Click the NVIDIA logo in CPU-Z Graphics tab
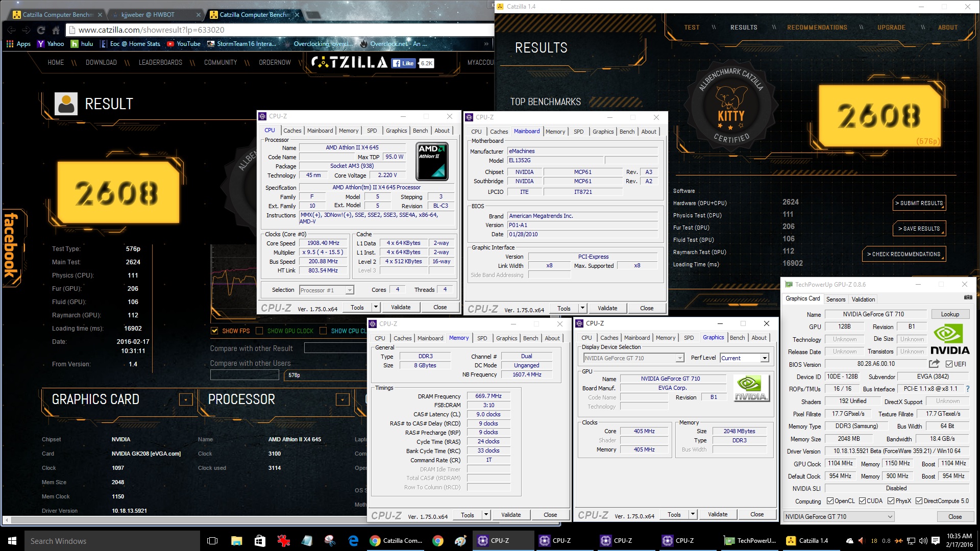The width and height of the screenshot is (980, 551). pyautogui.click(x=751, y=388)
